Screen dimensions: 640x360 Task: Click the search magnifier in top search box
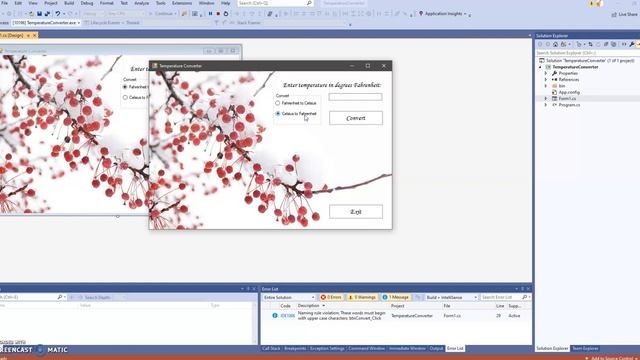click(309, 3)
